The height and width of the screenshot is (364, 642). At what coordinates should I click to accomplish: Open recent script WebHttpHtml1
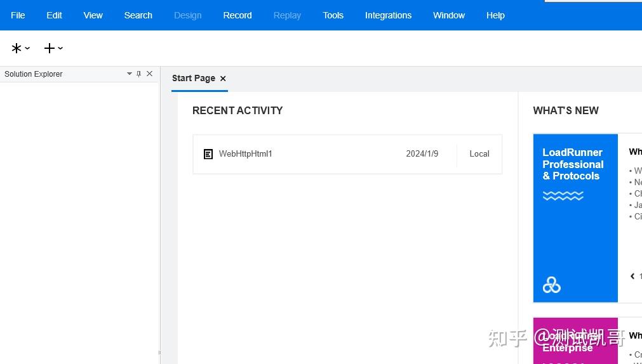click(x=246, y=154)
